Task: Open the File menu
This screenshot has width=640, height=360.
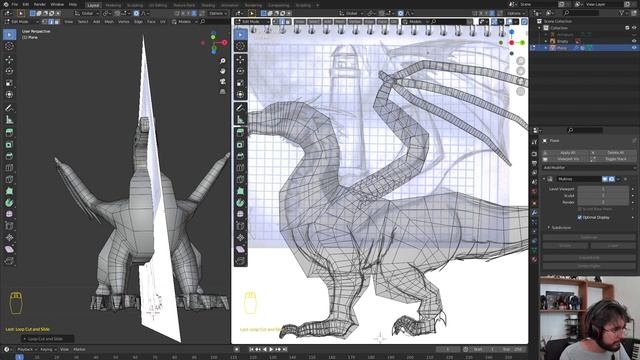Action: click(15, 4)
